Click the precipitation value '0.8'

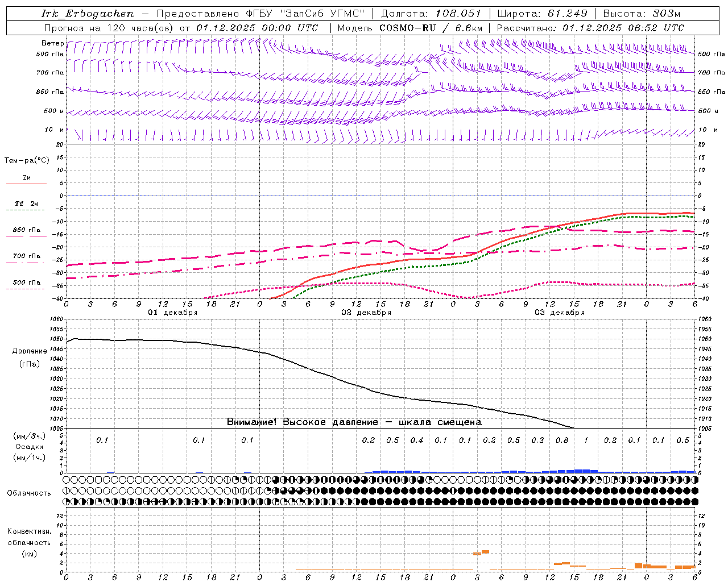[x=562, y=440]
